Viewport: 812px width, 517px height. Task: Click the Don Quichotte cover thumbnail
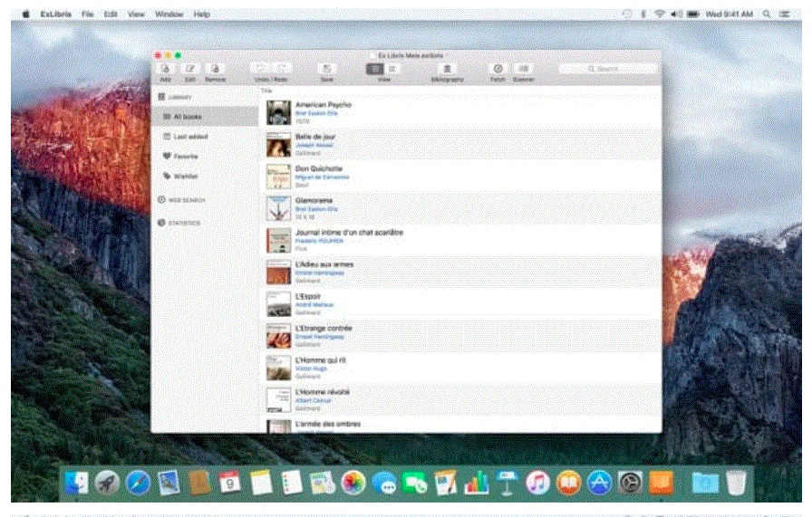pyautogui.click(x=278, y=177)
